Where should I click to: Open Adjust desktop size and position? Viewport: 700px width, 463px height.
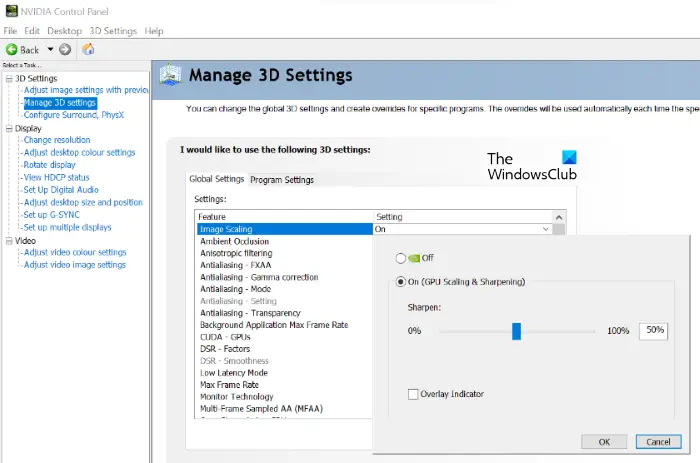tap(83, 202)
